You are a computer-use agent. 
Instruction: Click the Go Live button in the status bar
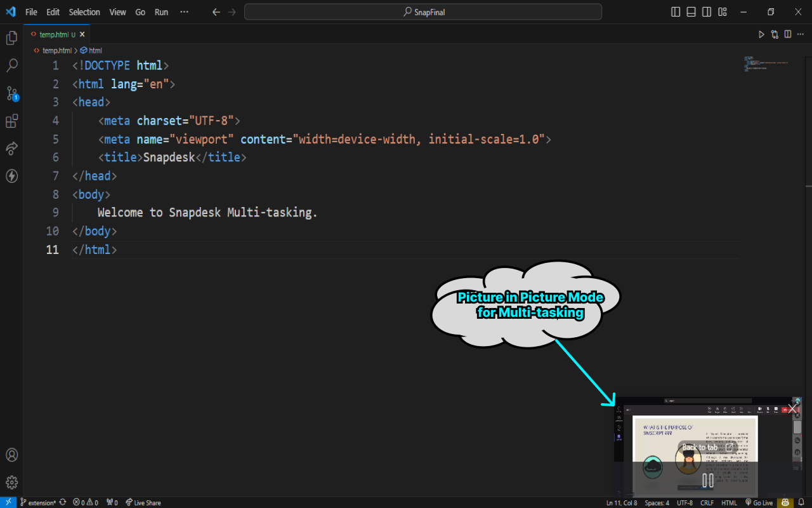pyautogui.click(x=759, y=502)
